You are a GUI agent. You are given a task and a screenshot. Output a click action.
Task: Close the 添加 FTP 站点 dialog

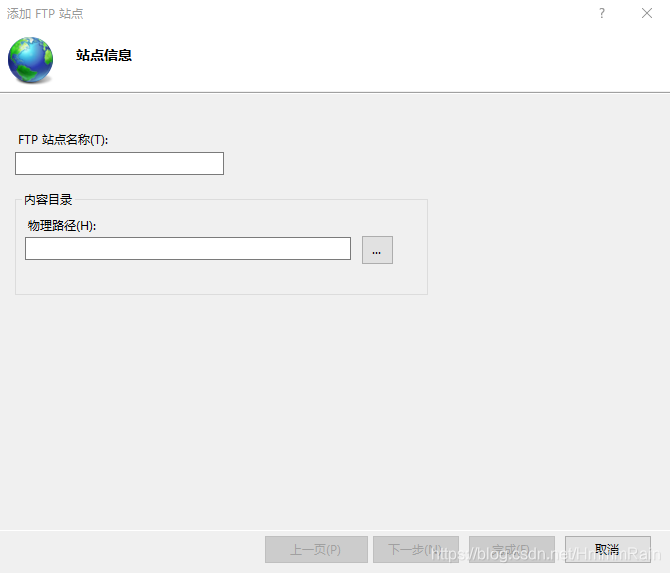pyautogui.click(x=647, y=13)
